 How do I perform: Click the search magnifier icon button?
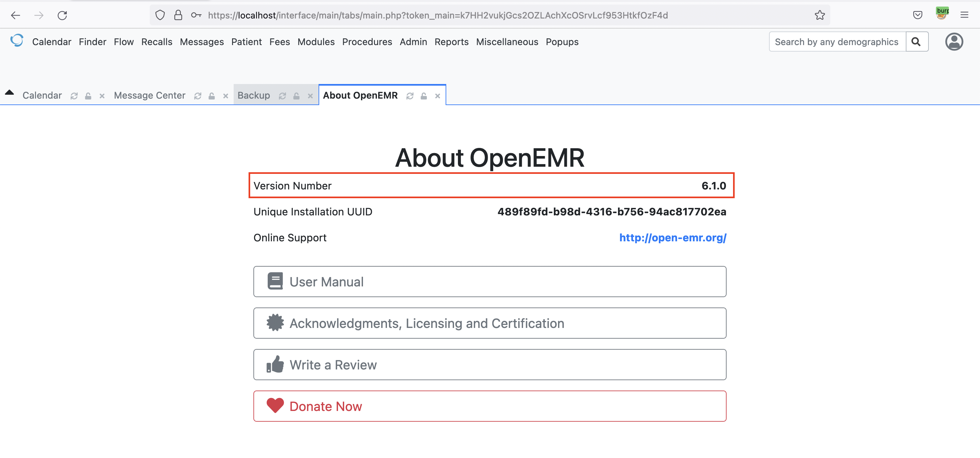click(x=916, y=42)
